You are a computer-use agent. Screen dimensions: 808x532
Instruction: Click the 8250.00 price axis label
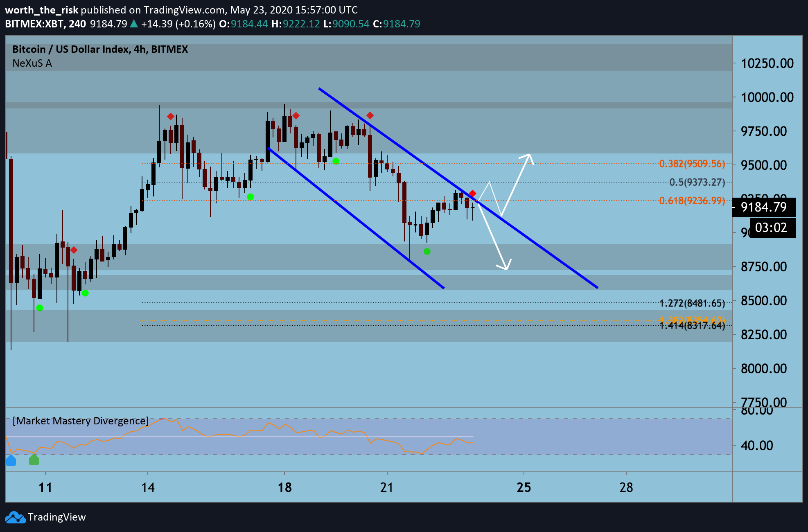764,335
